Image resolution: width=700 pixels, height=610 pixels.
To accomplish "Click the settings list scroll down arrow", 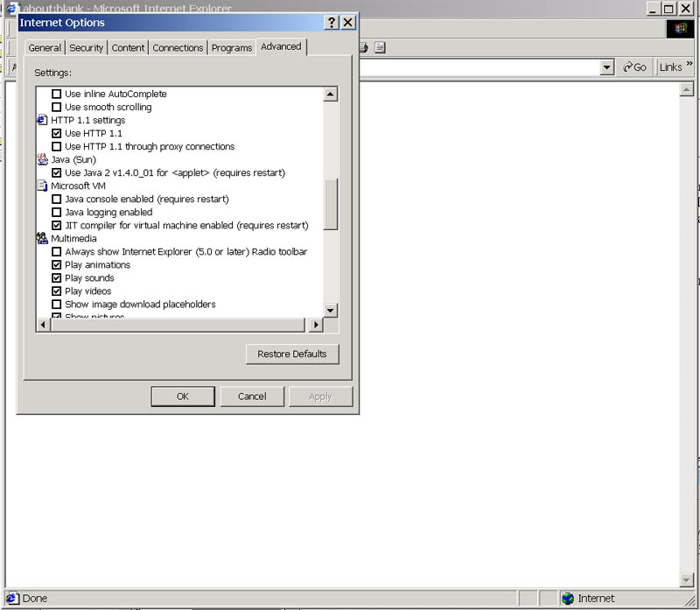I will (x=331, y=311).
